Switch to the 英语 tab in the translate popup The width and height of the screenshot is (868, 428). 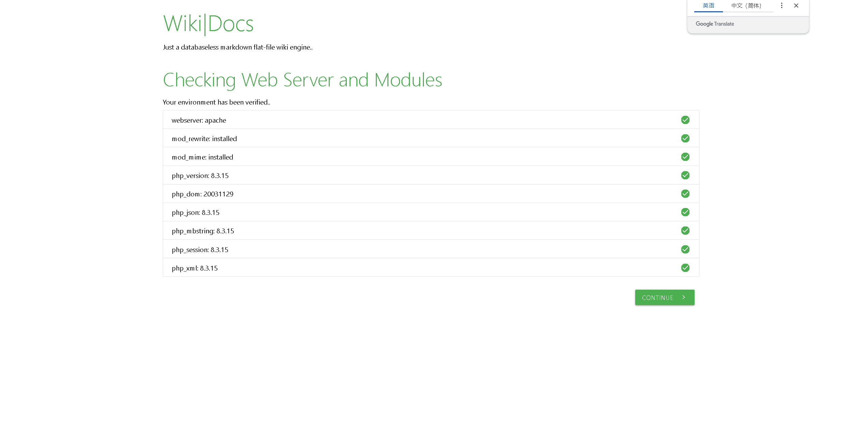click(x=708, y=6)
